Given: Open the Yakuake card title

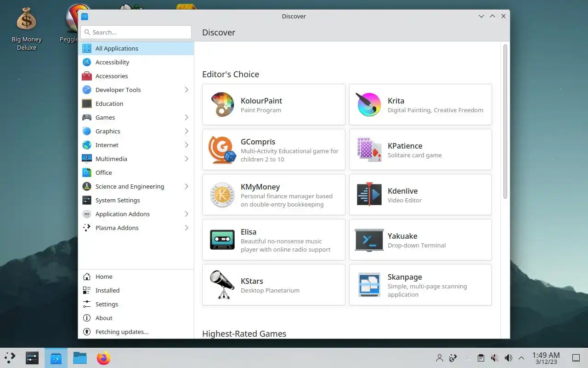Looking at the screenshot, I should click(x=402, y=236).
